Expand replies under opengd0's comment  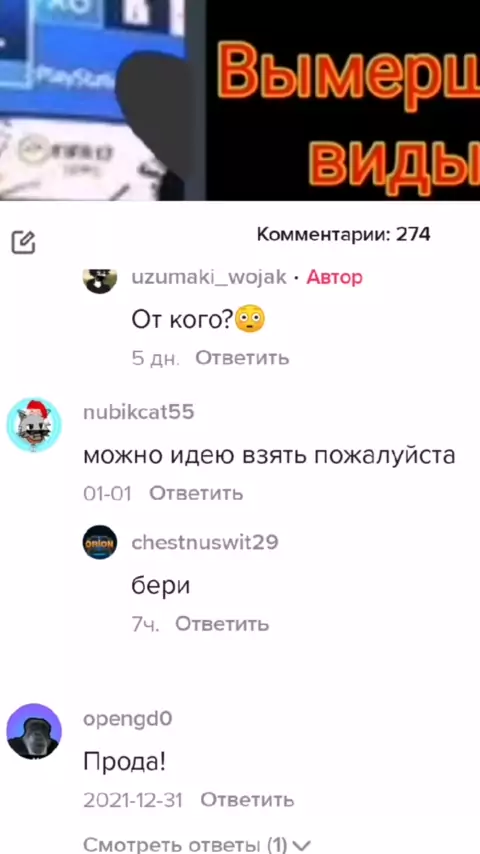click(x=190, y=845)
